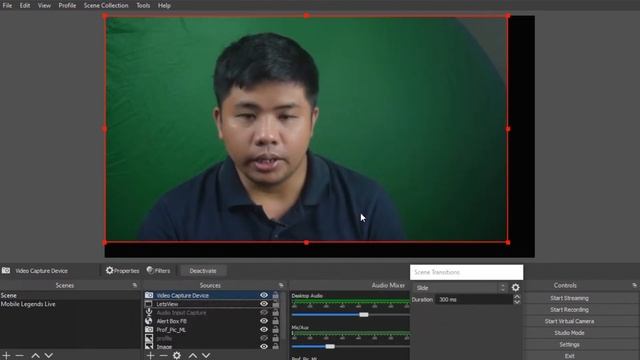Viewport: 640px width, 360px height.
Task: Select the Image source name in Sources
Action: click(164, 347)
